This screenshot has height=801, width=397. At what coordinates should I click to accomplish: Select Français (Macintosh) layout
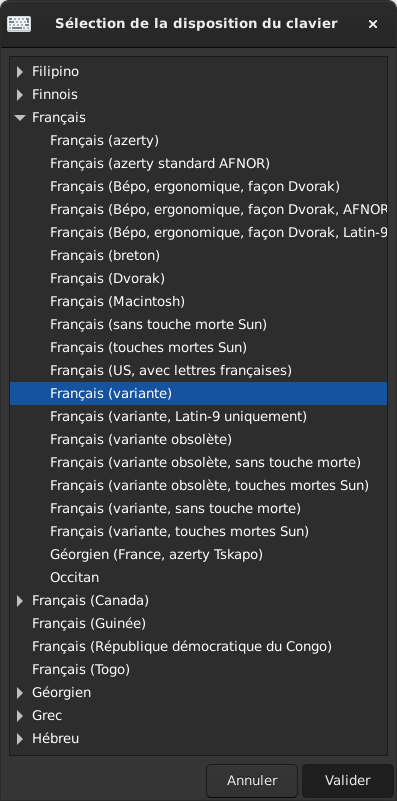click(x=198, y=301)
